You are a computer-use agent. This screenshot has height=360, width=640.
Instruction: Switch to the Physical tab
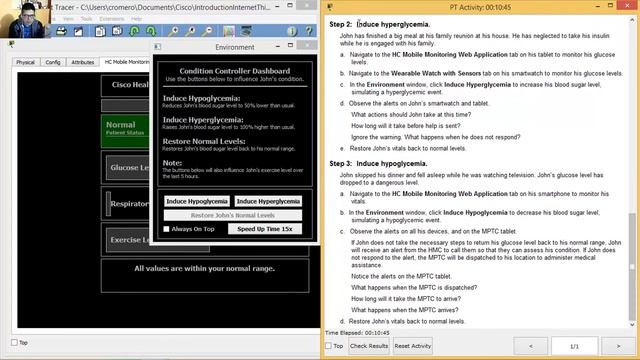click(x=25, y=62)
